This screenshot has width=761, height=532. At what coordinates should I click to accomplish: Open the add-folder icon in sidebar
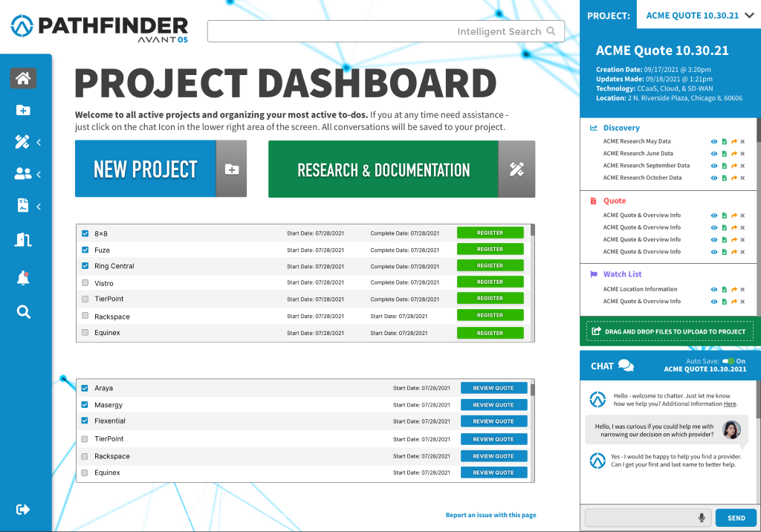(x=23, y=110)
